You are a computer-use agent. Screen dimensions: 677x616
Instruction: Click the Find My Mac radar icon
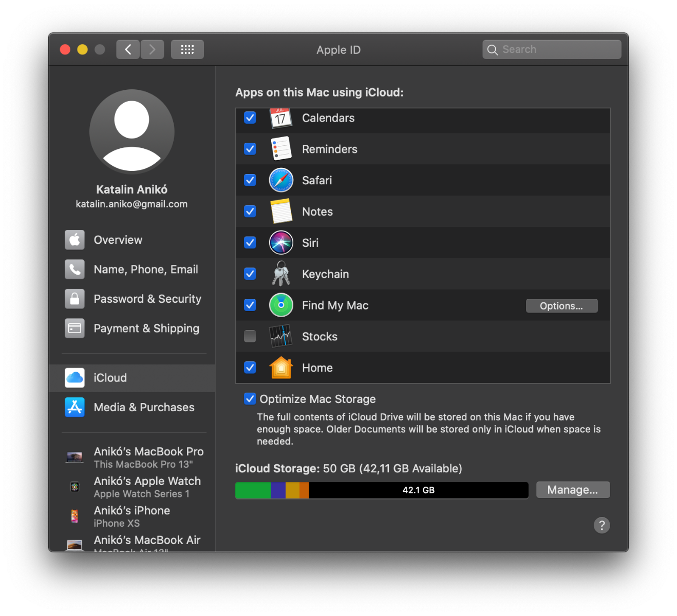pyautogui.click(x=281, y=305)
